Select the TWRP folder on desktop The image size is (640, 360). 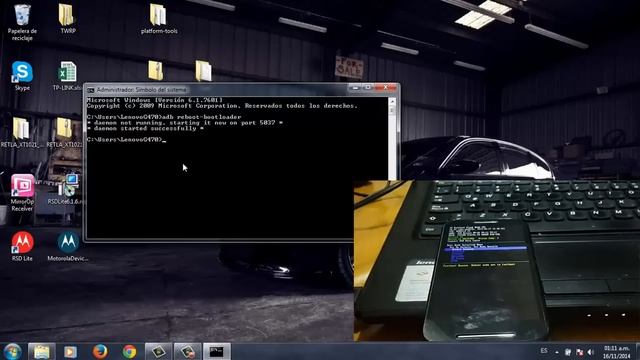pos(67,19)
